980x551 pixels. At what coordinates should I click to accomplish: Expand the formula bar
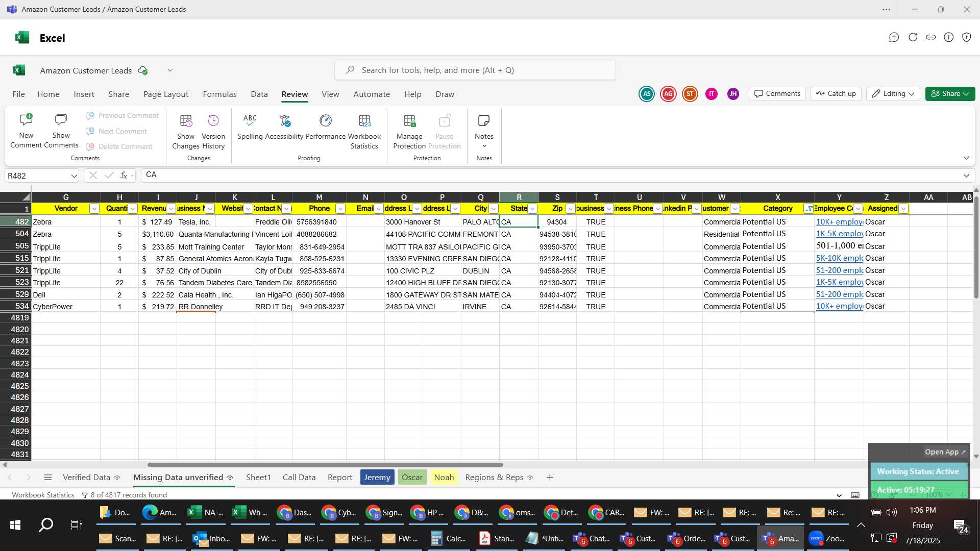966,176
